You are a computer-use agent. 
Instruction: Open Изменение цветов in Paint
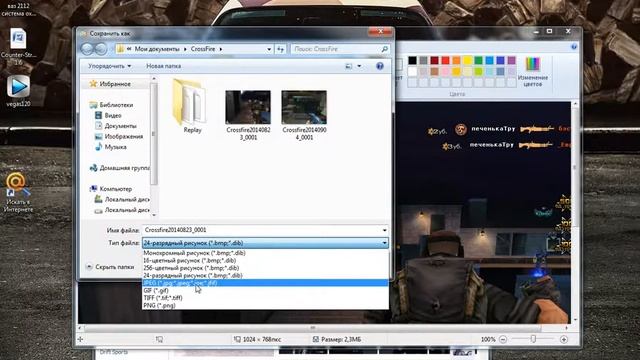click(533, 72)
